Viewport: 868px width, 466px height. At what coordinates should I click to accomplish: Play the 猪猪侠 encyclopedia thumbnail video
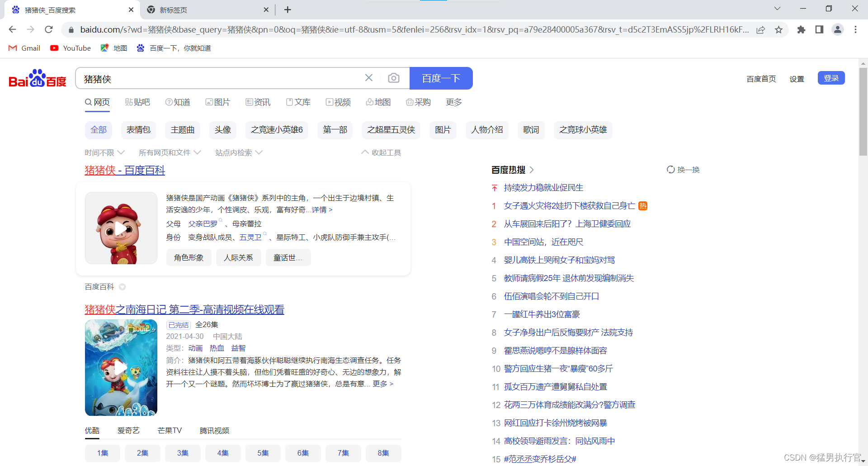(x=121, y=228)
